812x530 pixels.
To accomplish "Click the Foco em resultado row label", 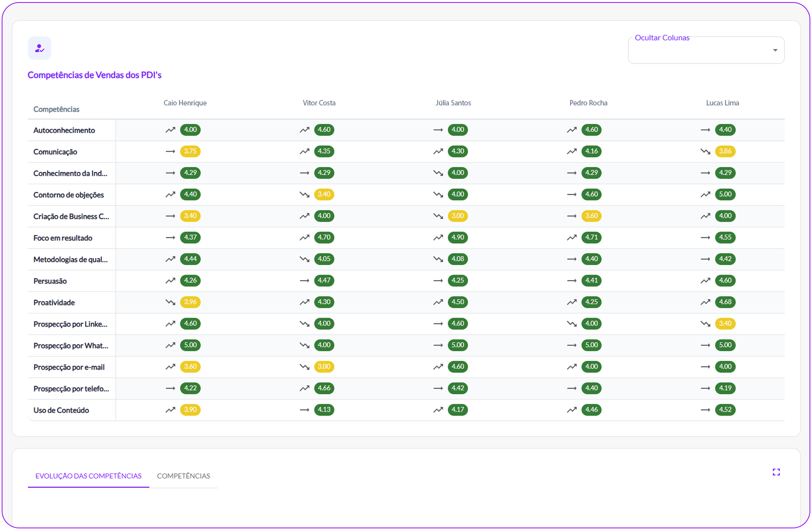I will (63, 238).
